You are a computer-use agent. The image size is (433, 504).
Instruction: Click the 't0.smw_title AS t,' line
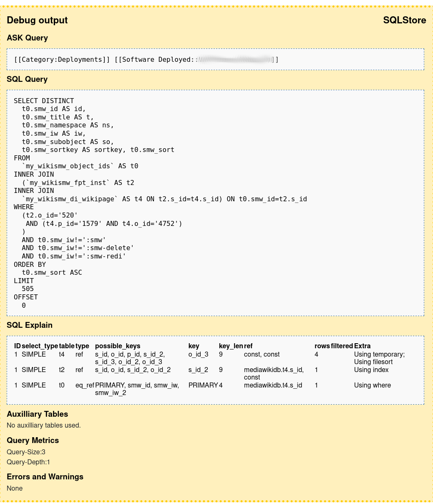(x=58, y=117)
